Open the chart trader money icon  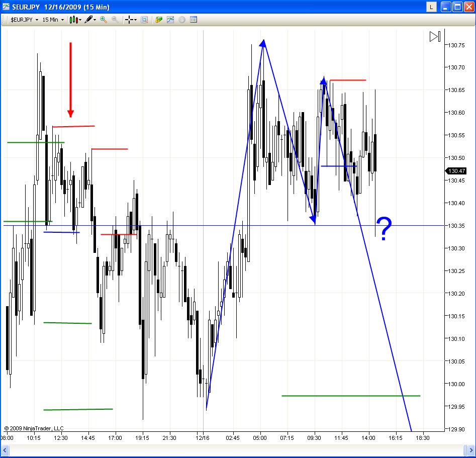pos(159,20)
